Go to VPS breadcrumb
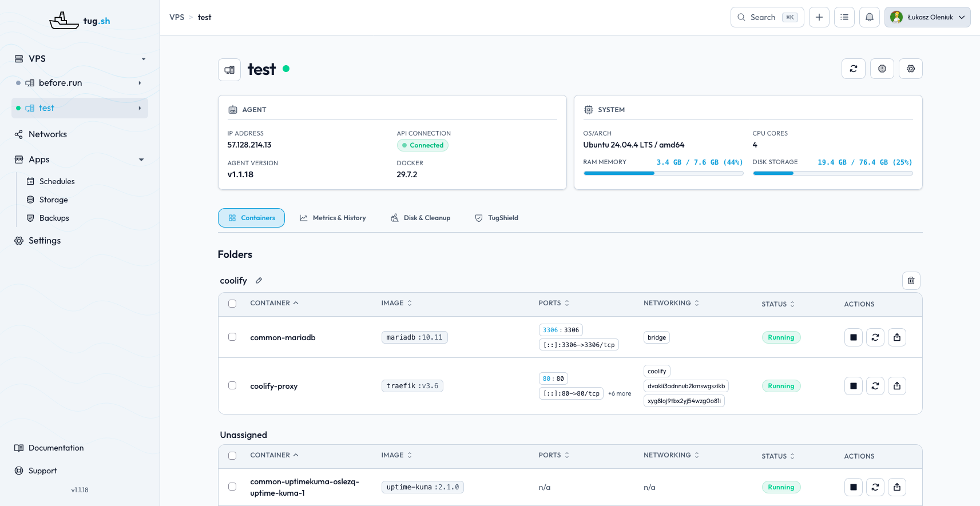Image resolution: width=980 pixels, height=506 pixels. [x=177, y=17]
